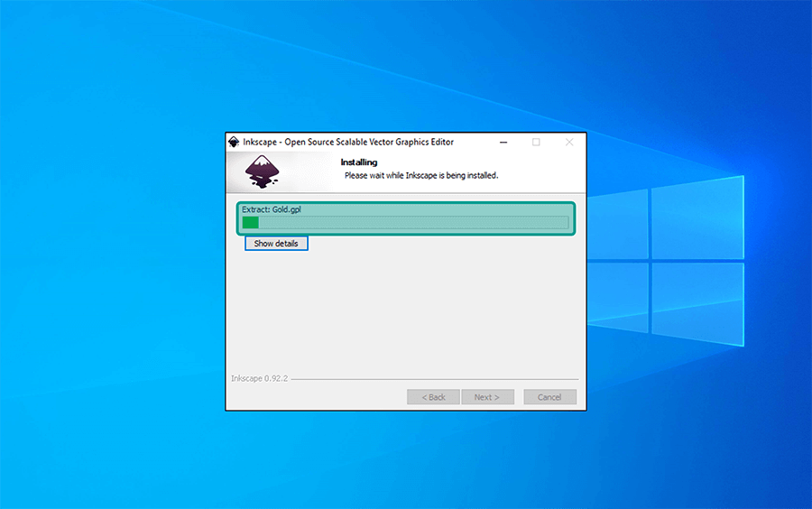Click the installation progress bar
812x509 pixels.
(x=405, y=223)
